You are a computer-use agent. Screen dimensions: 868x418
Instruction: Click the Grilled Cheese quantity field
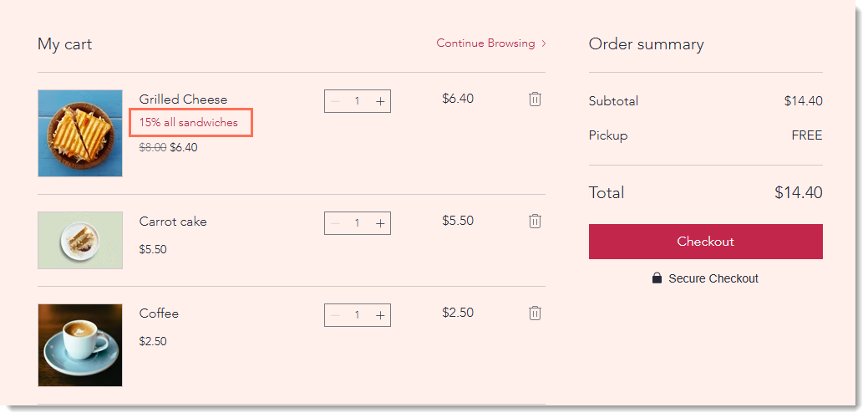(357, 101)
